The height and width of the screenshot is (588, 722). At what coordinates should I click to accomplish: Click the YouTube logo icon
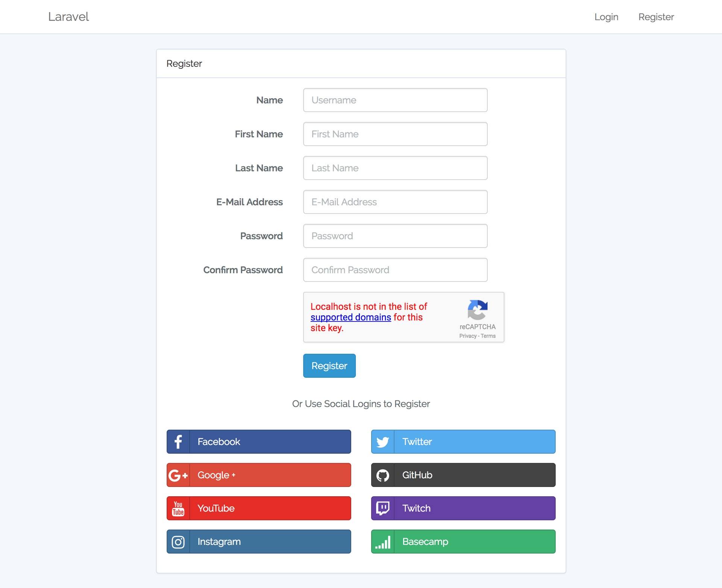178,508
